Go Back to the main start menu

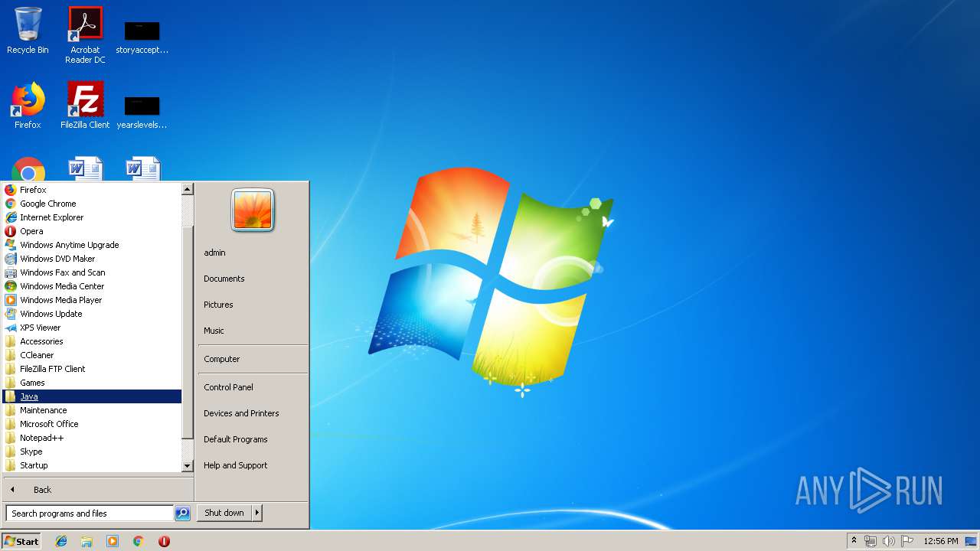click(x=98, y=490)
